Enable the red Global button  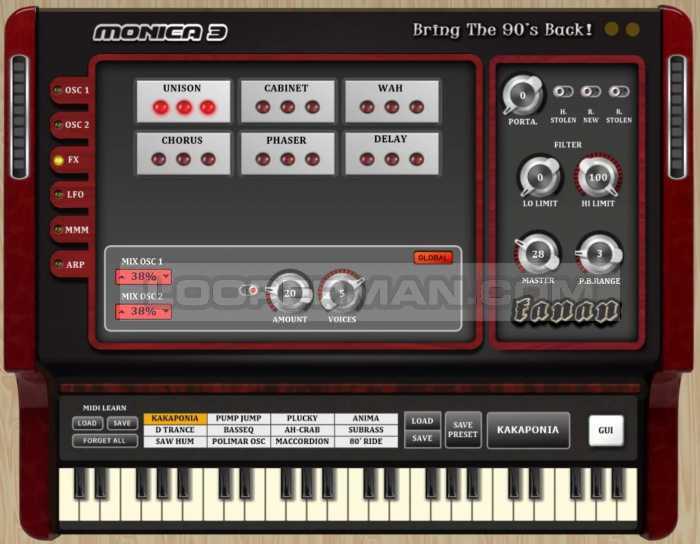(x=433, y=258)
